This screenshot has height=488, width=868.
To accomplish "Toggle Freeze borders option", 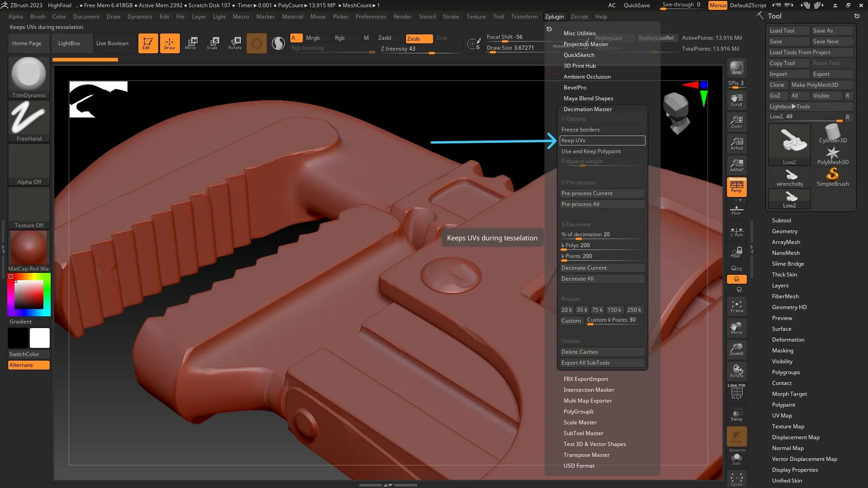I will (x=602, y=130).
